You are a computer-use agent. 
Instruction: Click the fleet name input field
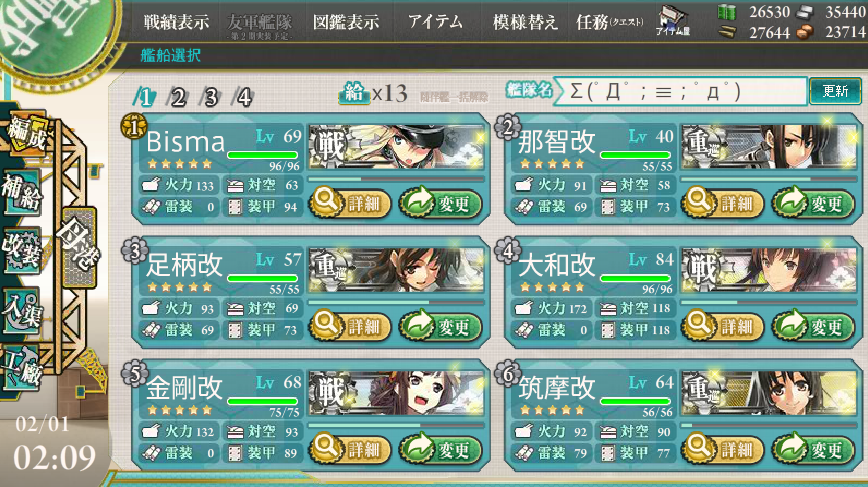click(x=680, y=91)
